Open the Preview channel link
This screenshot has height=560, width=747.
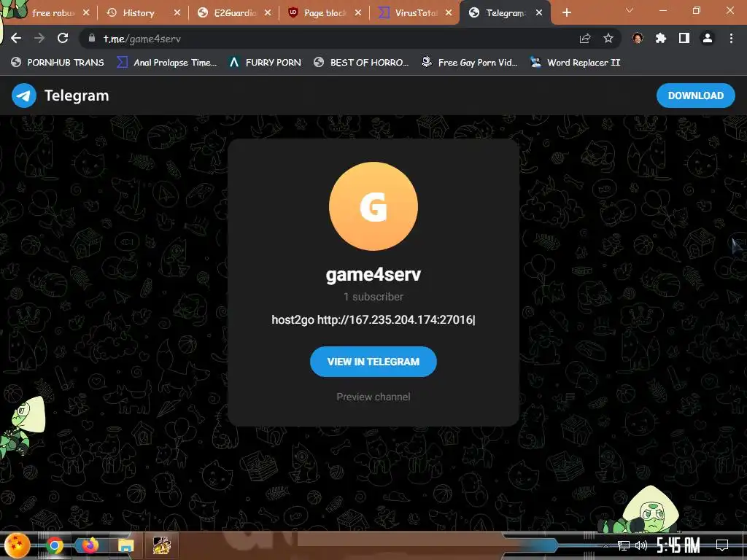pos(373,397)
